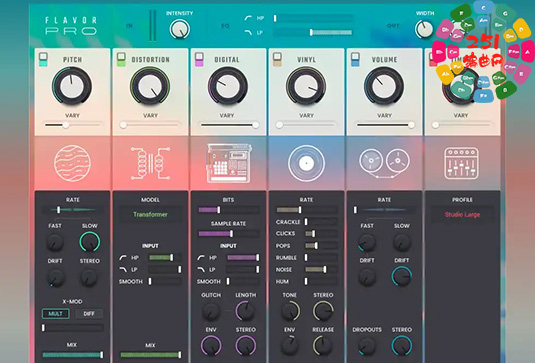Viewport: 535px width, 363px height.
Task: Click the large Vinyl amount knob
Action: 306,86
